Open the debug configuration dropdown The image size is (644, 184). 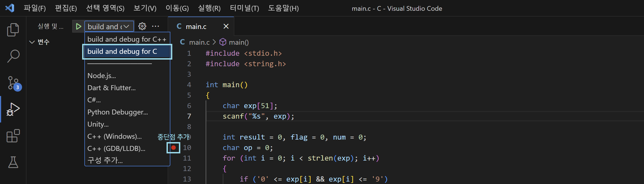pos(109,26)
